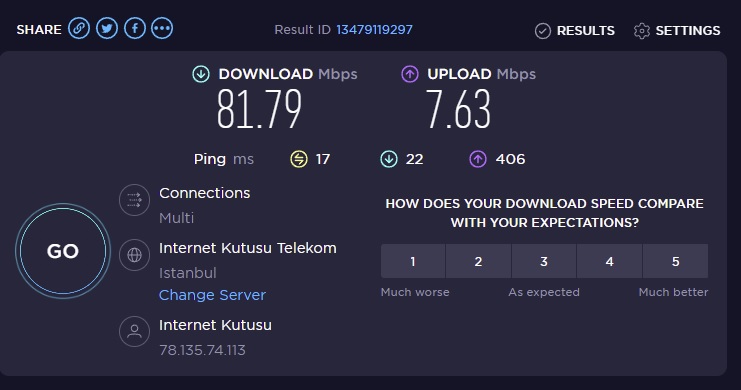Click the purple upload arrow icon

[410, 74]
